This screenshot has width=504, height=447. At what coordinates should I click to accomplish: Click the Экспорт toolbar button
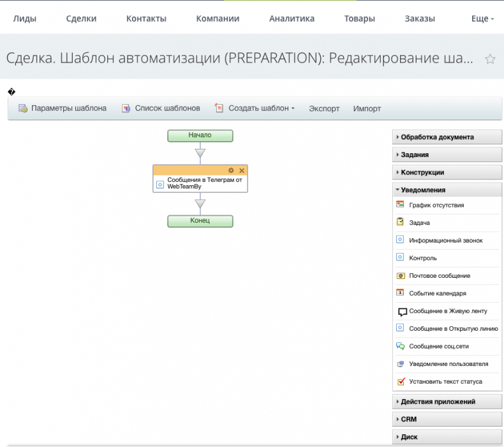point(324,109)
